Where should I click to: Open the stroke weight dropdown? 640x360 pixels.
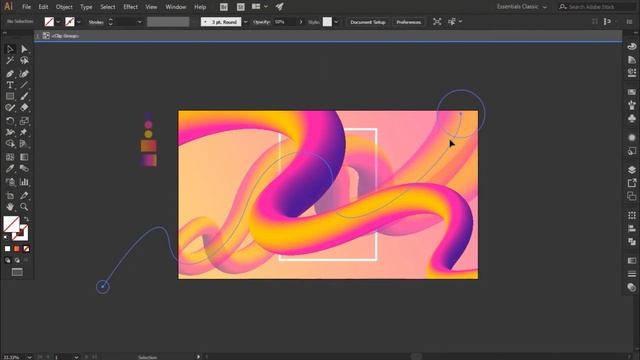click(140, 22)
